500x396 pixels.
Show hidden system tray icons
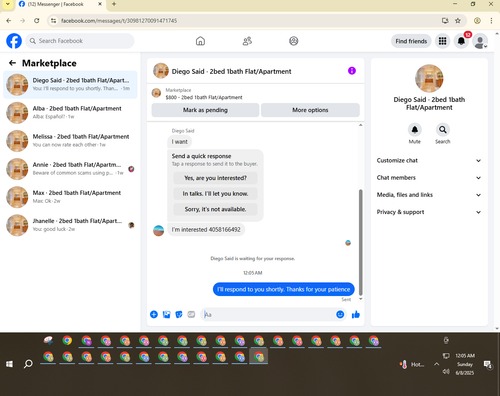coord(436,364)
